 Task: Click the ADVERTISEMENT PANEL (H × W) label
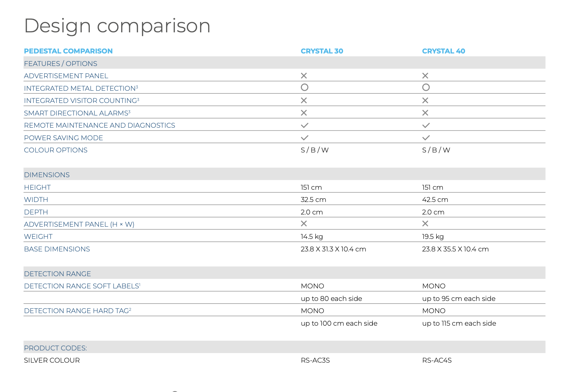click(x=79, y=224)
